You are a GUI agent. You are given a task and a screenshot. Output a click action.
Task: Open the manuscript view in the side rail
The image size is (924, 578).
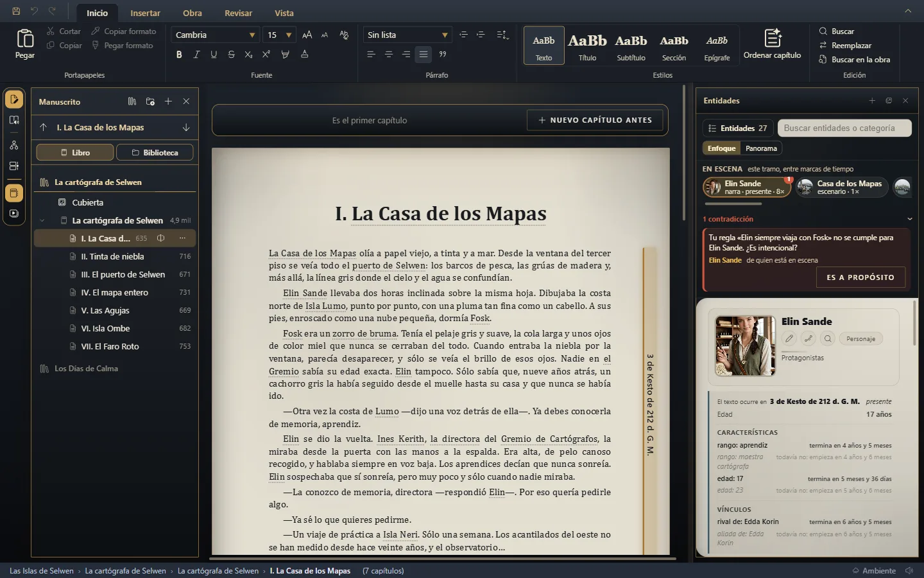tap(14, 100)
